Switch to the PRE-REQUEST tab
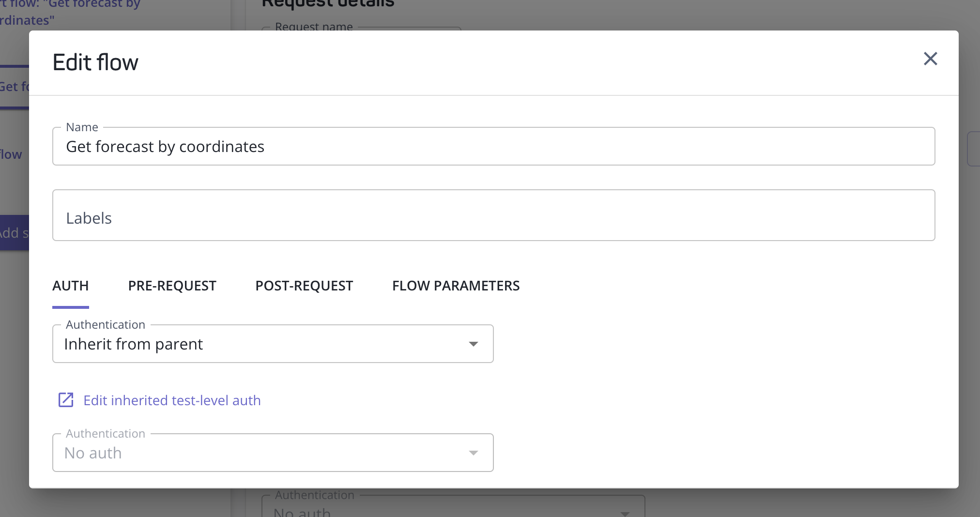The height and width of the screenshot is (517, 980). point(172,286)
